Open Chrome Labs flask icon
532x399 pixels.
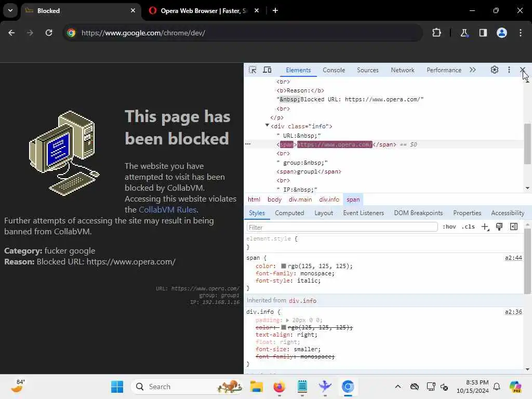pos(464,33)
